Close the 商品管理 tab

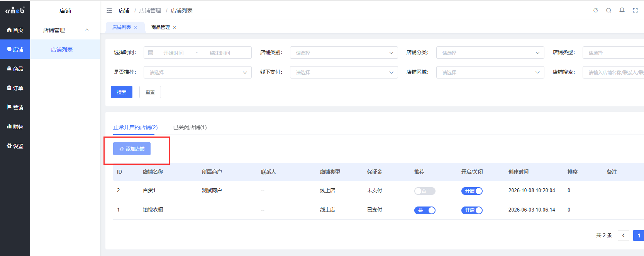pos(175,27)
